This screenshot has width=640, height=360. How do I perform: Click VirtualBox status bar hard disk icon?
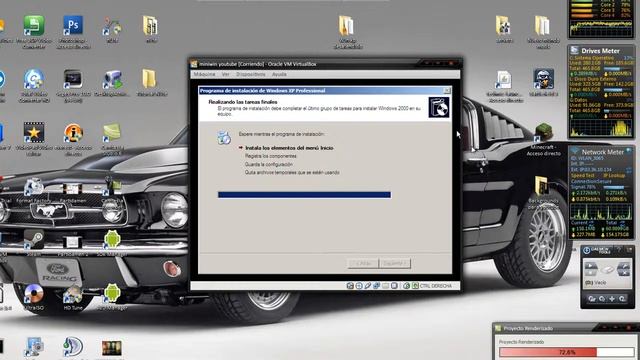click(x=350, y=286)
